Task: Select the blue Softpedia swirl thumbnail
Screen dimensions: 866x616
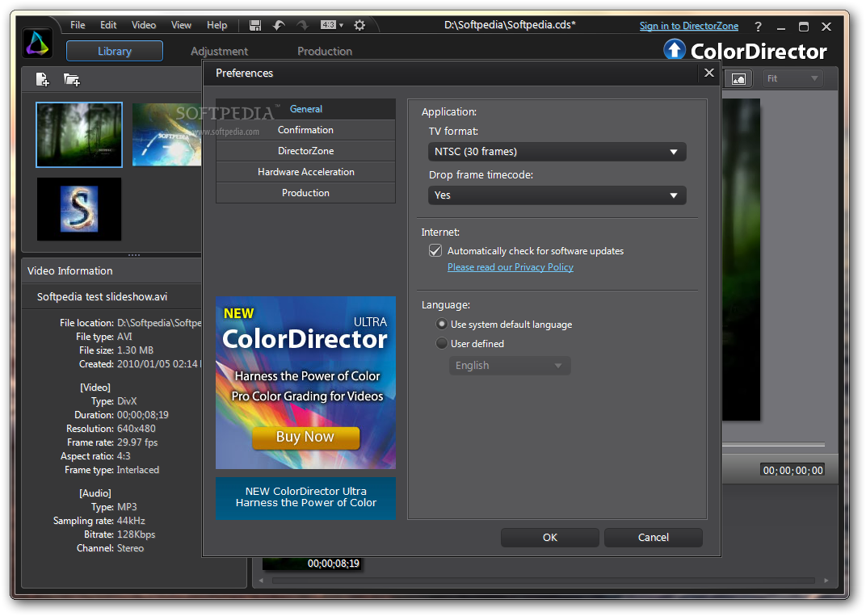Action: [x=166, y=135]
